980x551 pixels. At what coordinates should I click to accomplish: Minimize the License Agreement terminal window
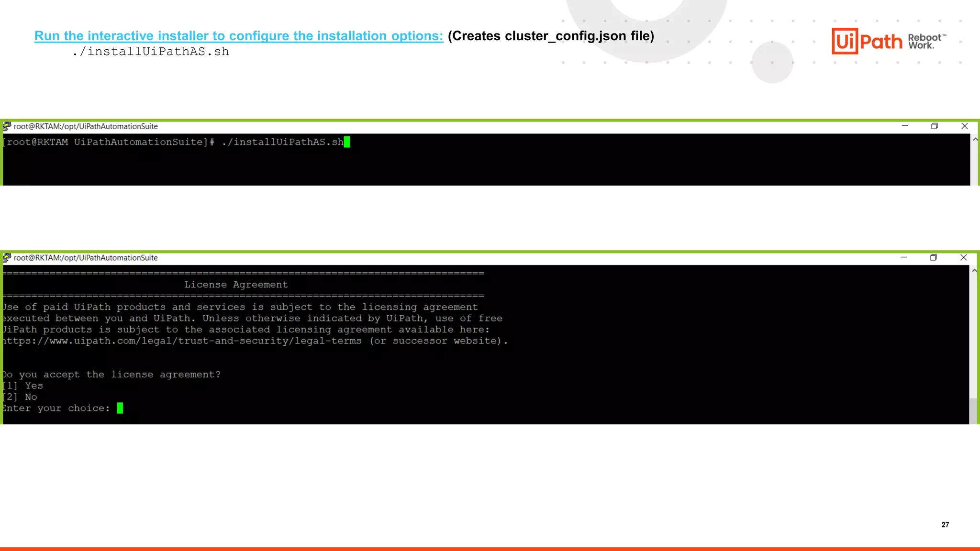point(903,258)
